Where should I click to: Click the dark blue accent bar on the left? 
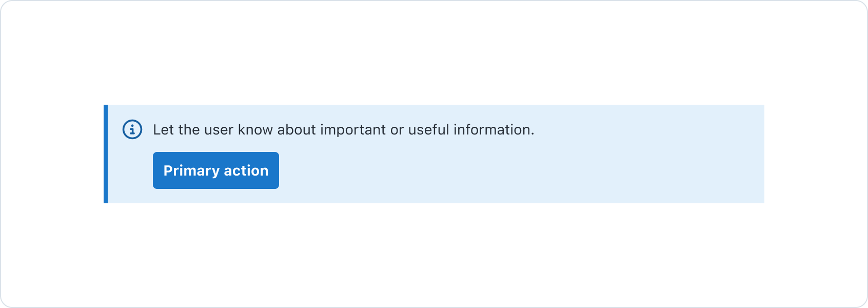[106, 154]
